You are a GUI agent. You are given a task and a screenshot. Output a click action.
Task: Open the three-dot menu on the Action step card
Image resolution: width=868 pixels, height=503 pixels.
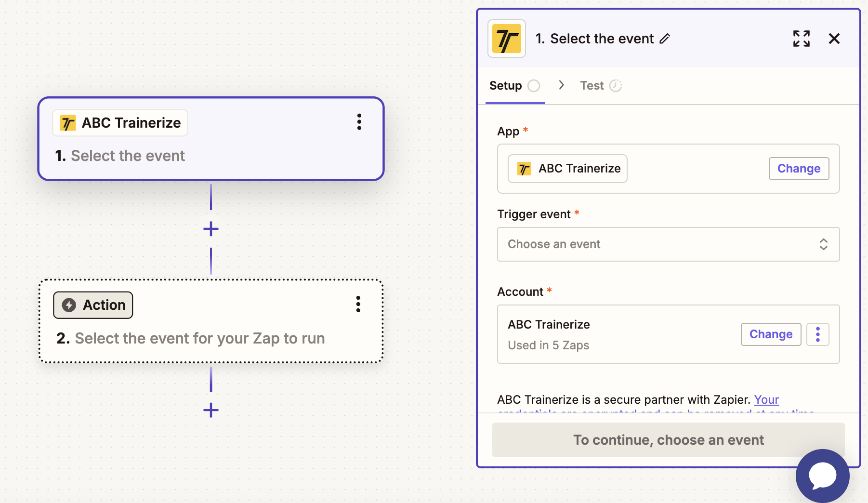(x=358, y=304)
